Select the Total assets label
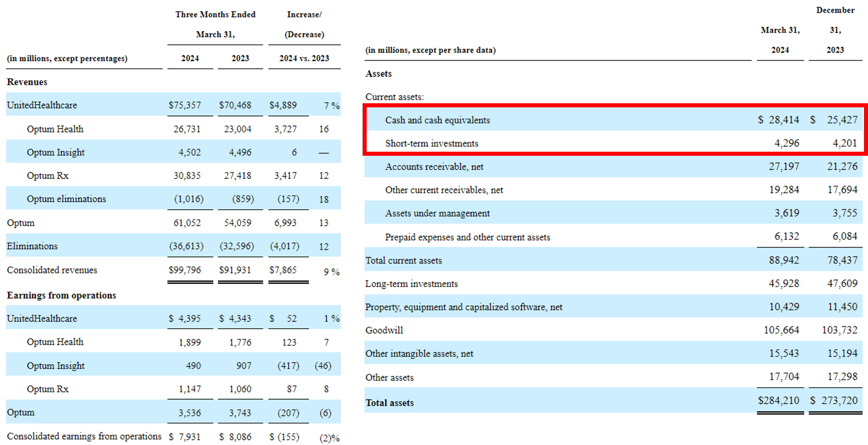 (390, 403)
